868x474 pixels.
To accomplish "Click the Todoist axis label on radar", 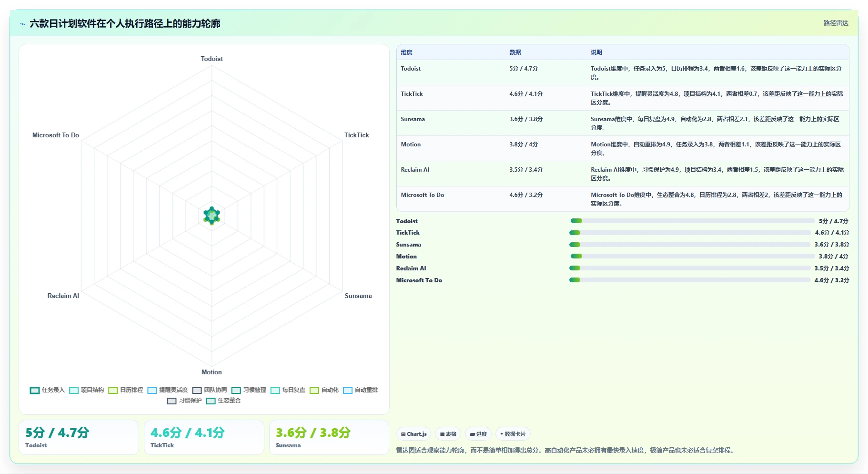I will point(212,59).
